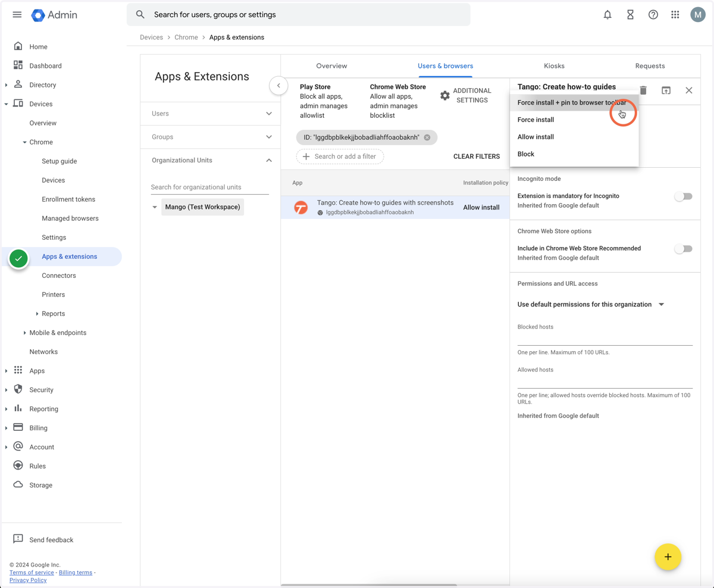Open Reporting bar chart icon
The image size is (714, 588).
point(18,408)
